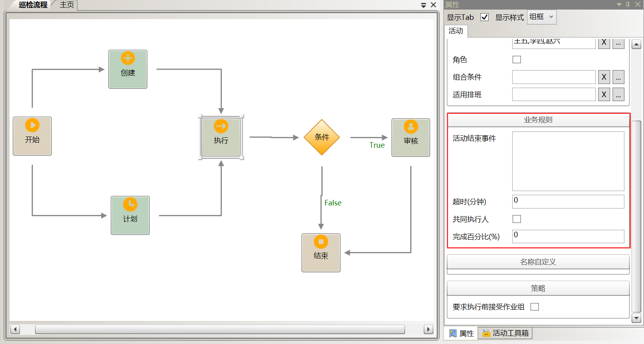Browse 适用排班 with the ... button

[618, 95]
